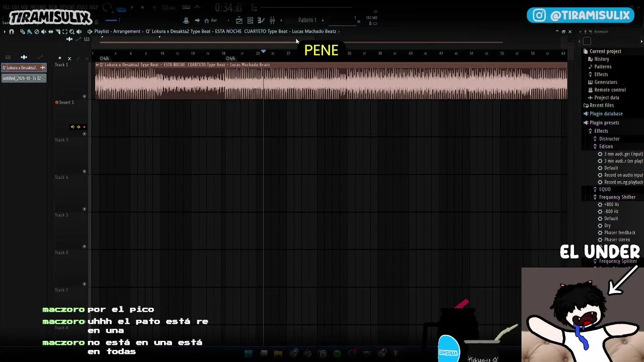Click the Browser up arrow icon
This screenshot has width=644, height=362.
(585, 32)
